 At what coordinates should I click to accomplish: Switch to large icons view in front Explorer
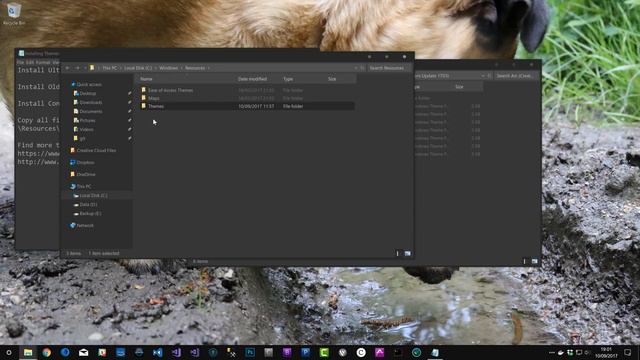407,253
